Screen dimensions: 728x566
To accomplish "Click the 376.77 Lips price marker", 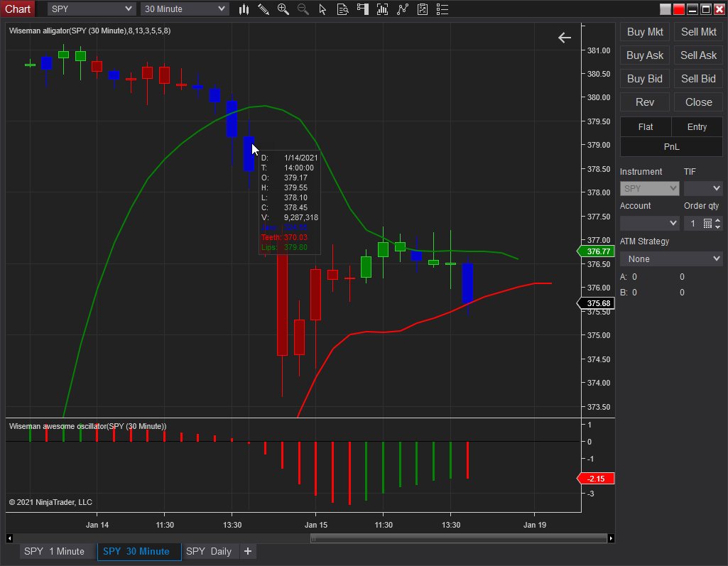I will tap(596, 251).
